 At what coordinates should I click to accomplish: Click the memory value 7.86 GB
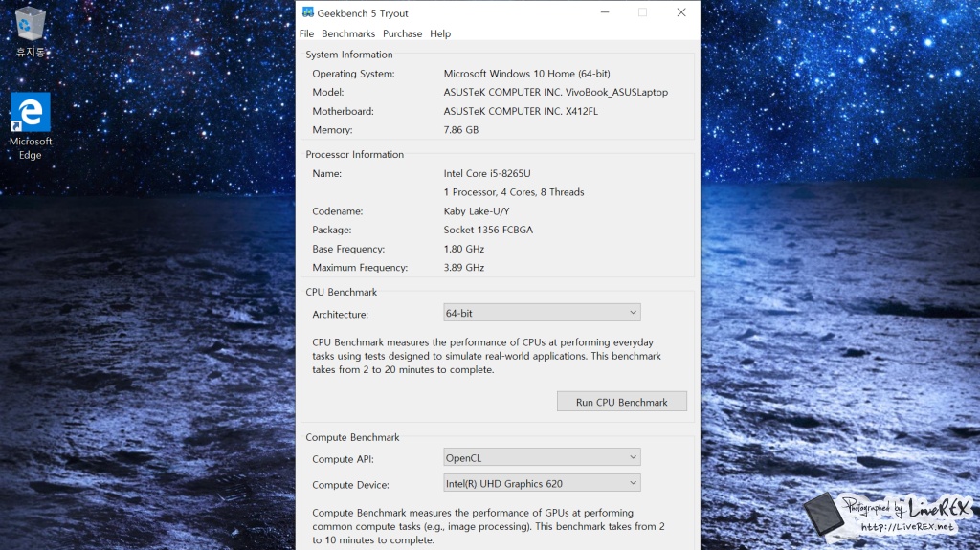(x=461, y=129)
